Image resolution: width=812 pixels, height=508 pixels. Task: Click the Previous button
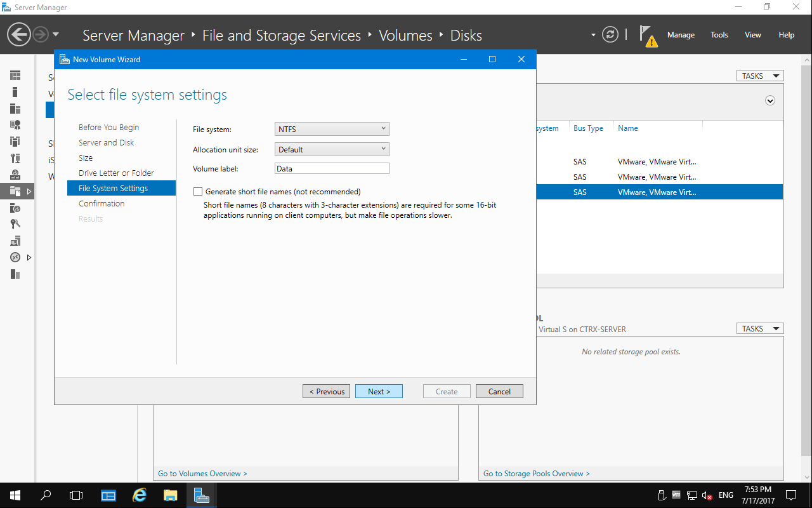(326, 391)
